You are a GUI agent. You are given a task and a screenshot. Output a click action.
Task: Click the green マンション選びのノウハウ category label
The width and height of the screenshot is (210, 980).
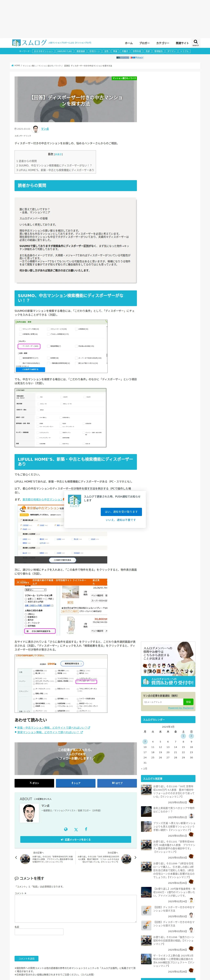tap(124, 78)
